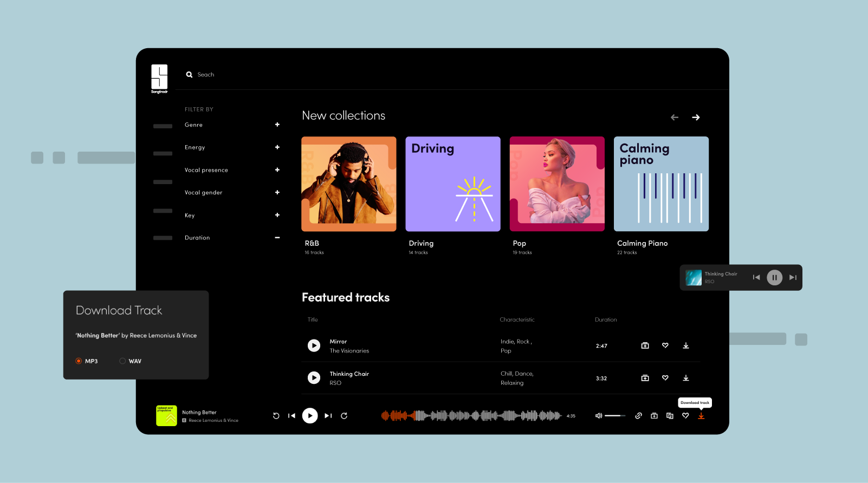Adjust the volume slider
This screenshot has width=868, height=483.
(x=615, y=416)
